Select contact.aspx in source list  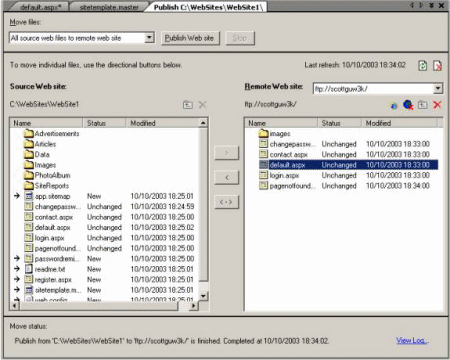point(49,217)
